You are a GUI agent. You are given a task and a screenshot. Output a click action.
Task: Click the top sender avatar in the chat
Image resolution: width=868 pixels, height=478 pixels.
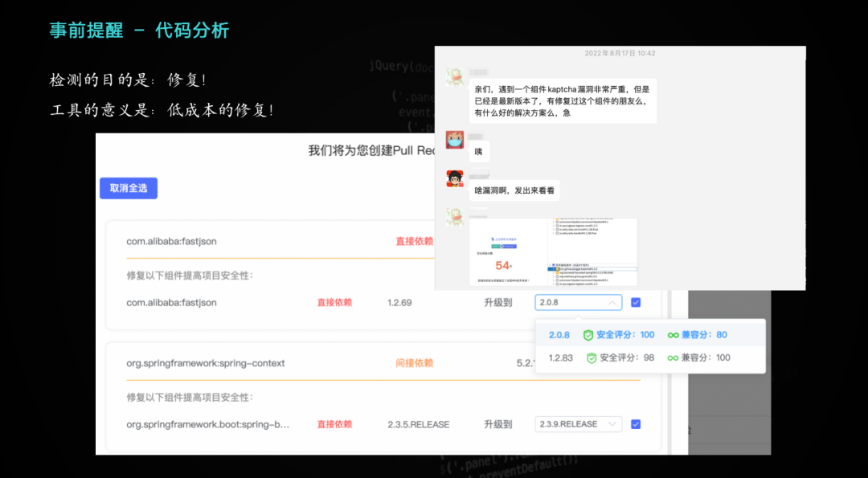453,77
